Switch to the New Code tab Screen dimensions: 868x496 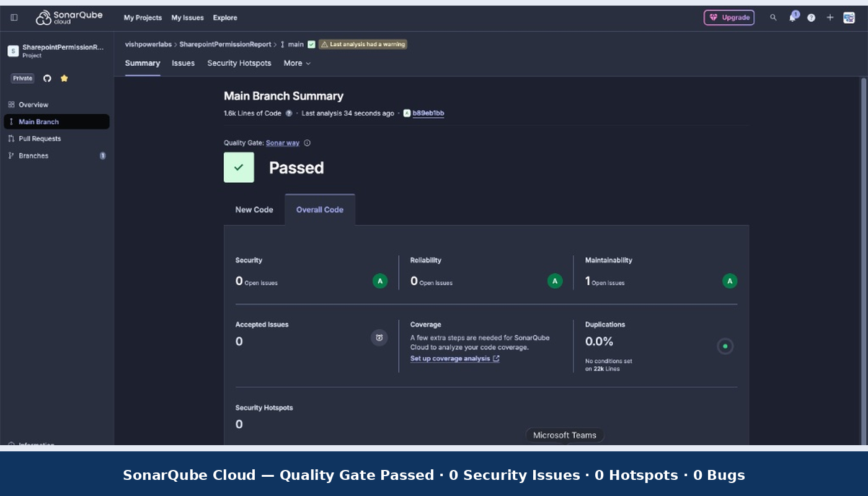pyautogui.click(x=254, y=210)
